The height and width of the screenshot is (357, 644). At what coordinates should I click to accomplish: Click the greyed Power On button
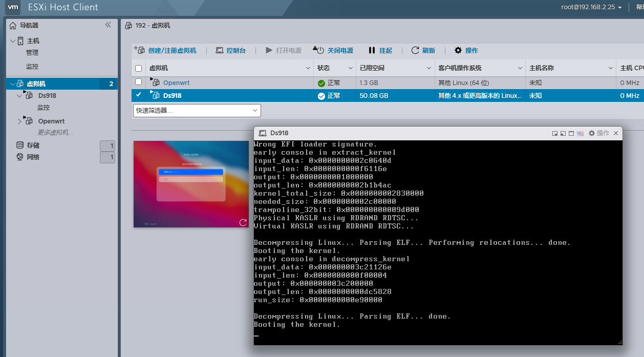(x=284, y=50)
